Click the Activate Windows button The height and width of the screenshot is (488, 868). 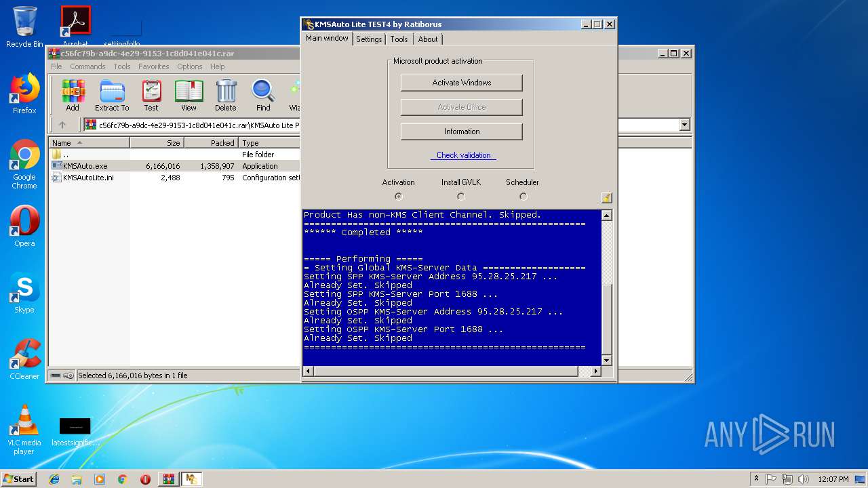tap(462, 83)
